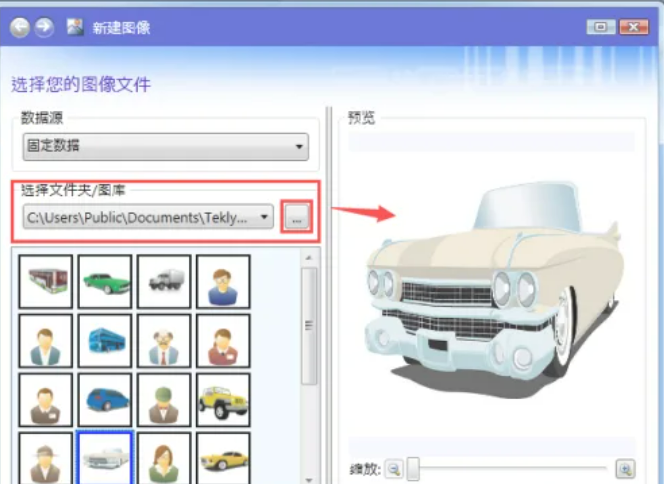Screen dimensions: 664x484
Task: Click the back arrow in title bar
Action: click(19, 28)
